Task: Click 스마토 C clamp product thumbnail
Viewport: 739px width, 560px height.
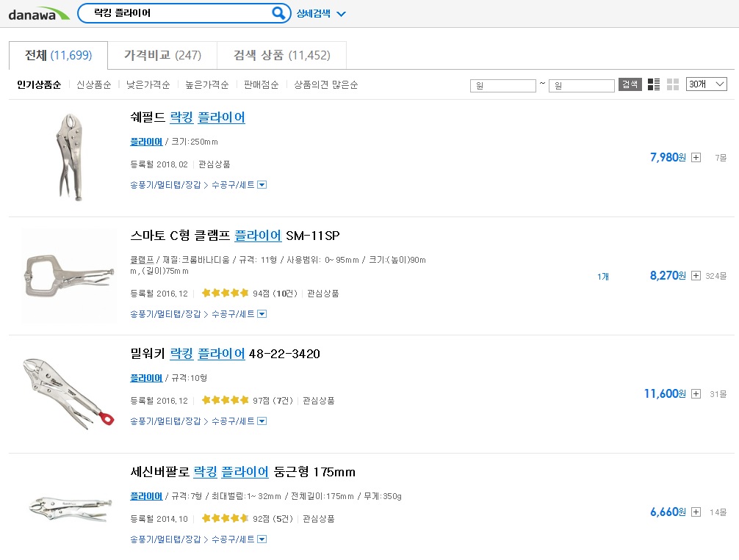Action: [x=69, y=276]
